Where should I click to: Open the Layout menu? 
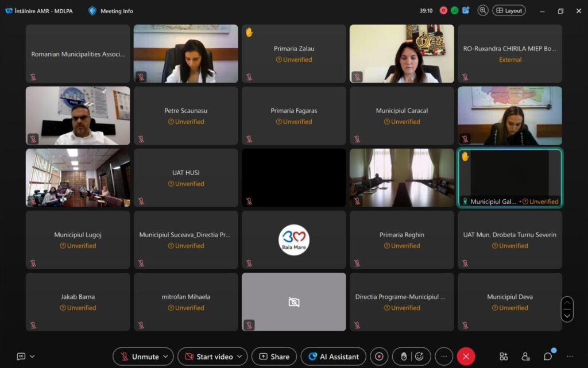click(509, 10)
